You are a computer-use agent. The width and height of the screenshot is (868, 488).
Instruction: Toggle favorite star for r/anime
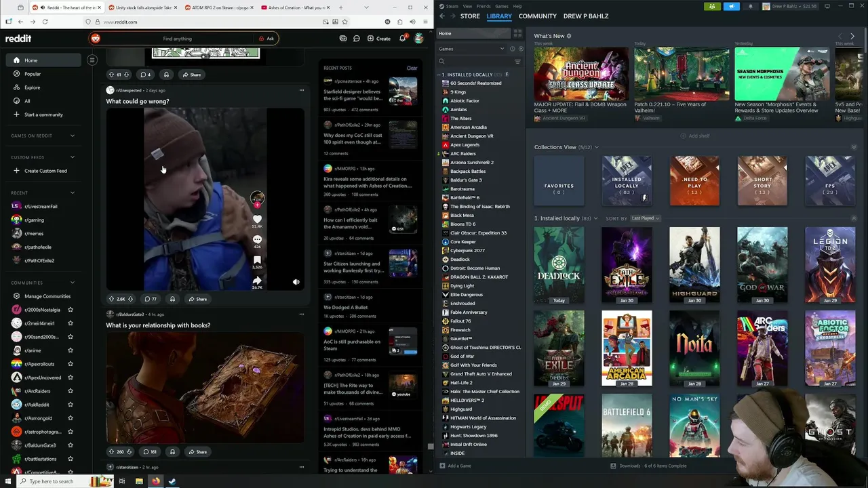coord(71,350)
